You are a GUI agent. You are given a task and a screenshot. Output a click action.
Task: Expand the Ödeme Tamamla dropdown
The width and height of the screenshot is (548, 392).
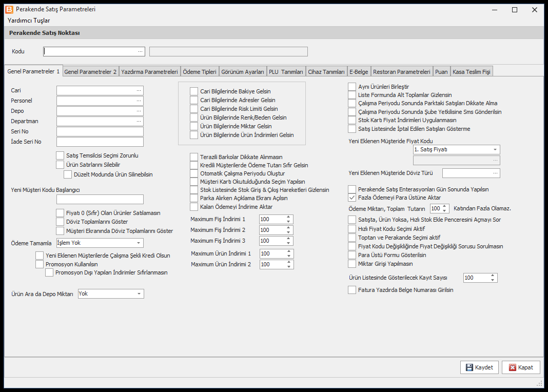(x=139, y=243)
